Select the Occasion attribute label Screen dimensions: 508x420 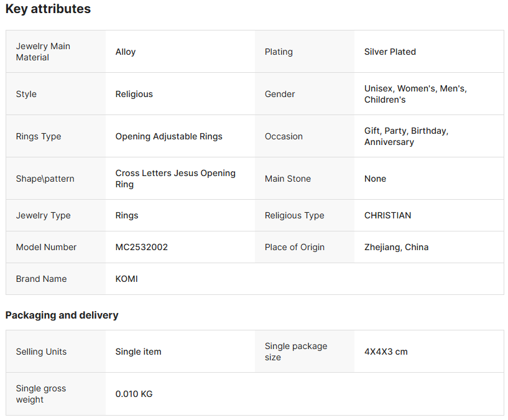coord(284,136)
